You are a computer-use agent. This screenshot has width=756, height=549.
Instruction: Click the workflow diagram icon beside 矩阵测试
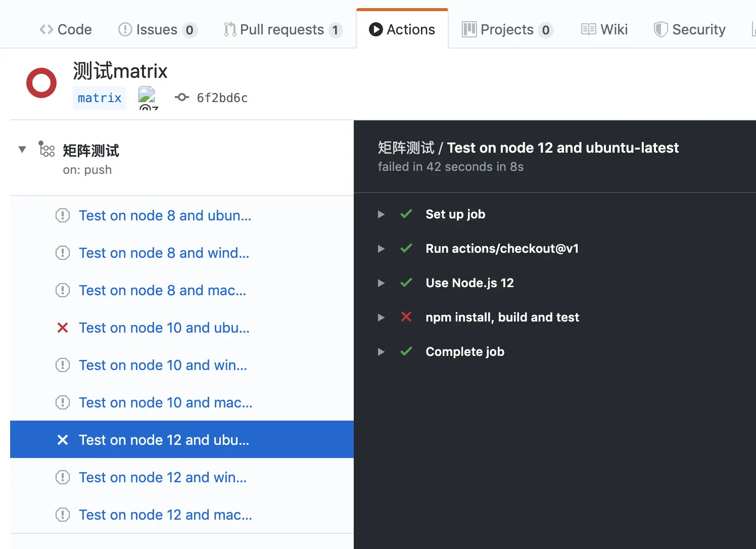(x=46, y=149)
